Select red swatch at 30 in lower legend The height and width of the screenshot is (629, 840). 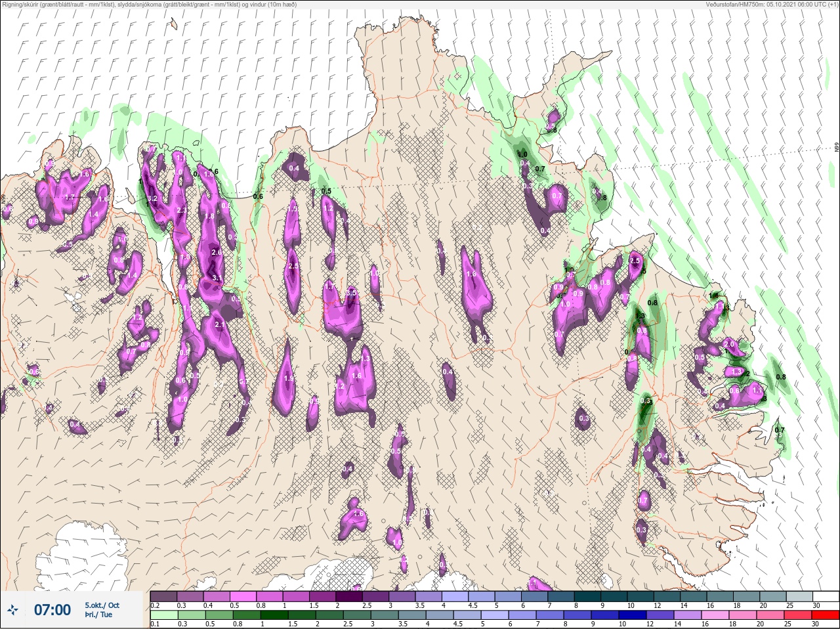[x=826, y=615]
